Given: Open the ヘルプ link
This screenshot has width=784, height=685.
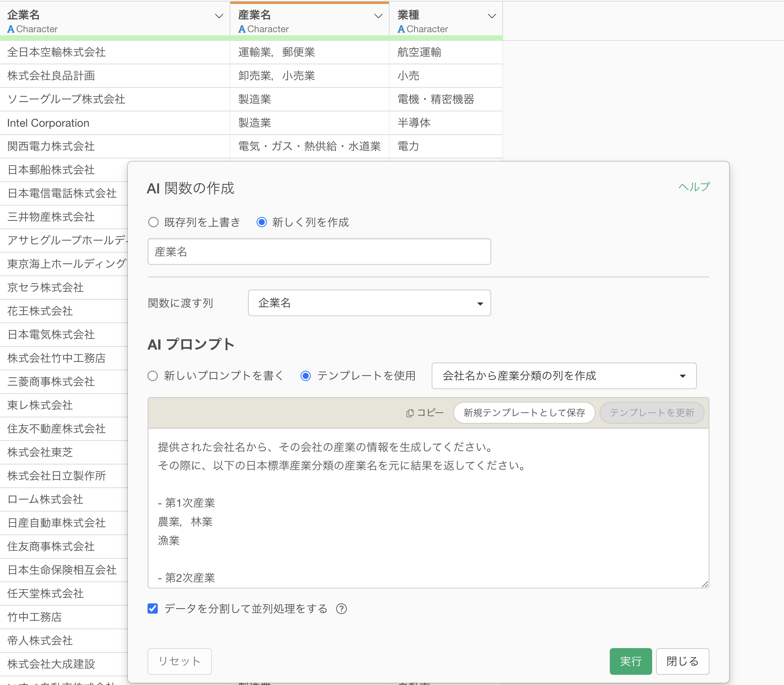Looking at the screenshot, I should (x=694, y=187).
